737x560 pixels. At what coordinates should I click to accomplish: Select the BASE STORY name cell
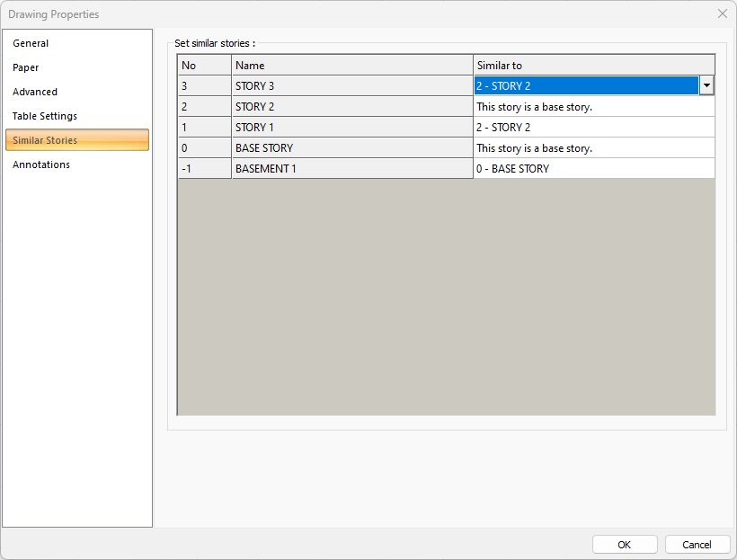point(352,148)
